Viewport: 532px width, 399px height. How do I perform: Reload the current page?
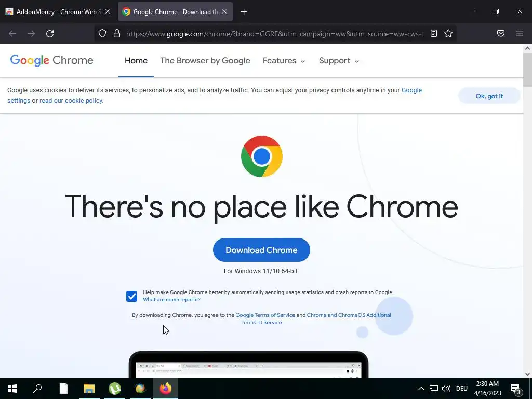(50, 34)
